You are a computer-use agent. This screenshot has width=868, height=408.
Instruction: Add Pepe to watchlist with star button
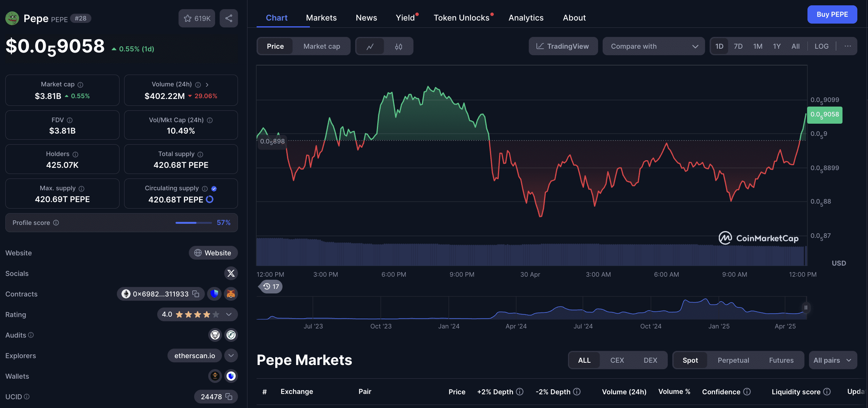(x=197, y=18)
